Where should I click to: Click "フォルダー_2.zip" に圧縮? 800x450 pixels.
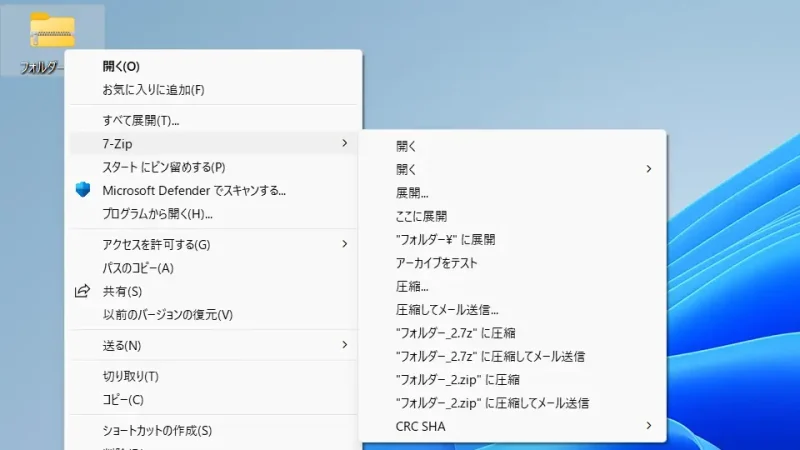[x=457, y=380]
